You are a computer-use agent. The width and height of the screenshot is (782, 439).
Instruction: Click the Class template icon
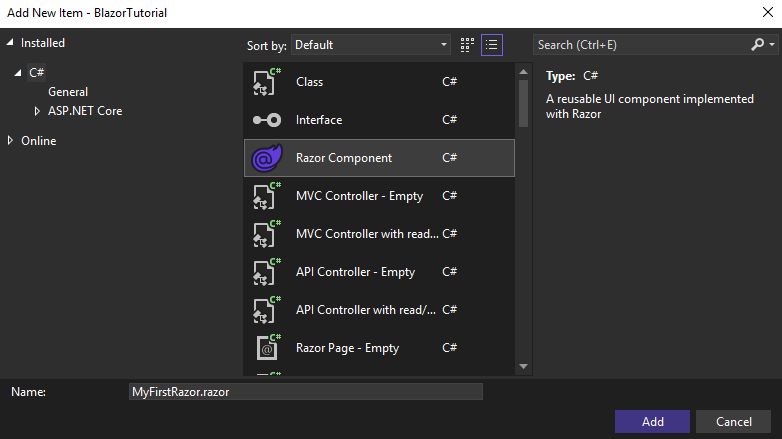(x=267, y=82)
